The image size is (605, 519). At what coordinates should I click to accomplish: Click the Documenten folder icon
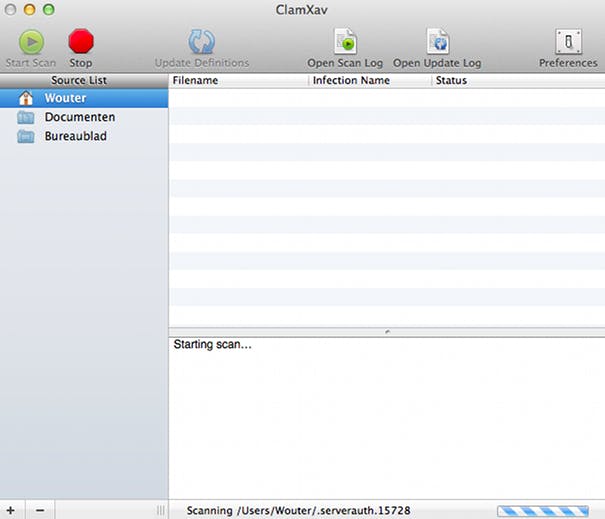click(26, 117)
